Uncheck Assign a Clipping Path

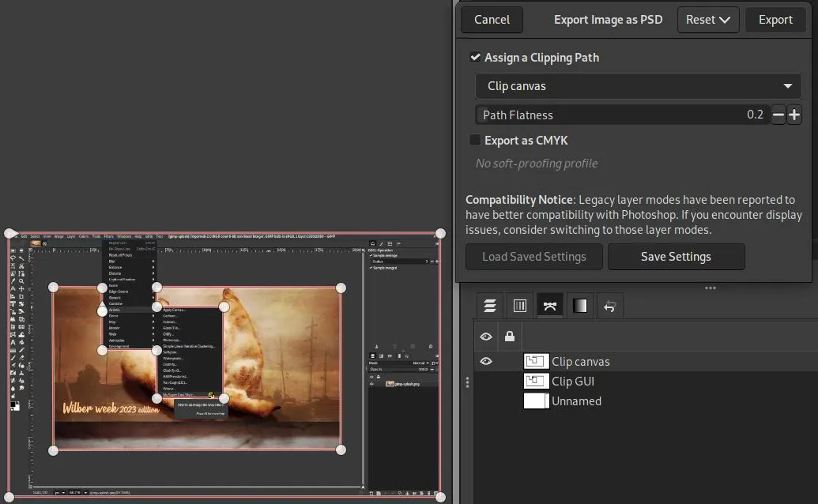pos(475,57)
